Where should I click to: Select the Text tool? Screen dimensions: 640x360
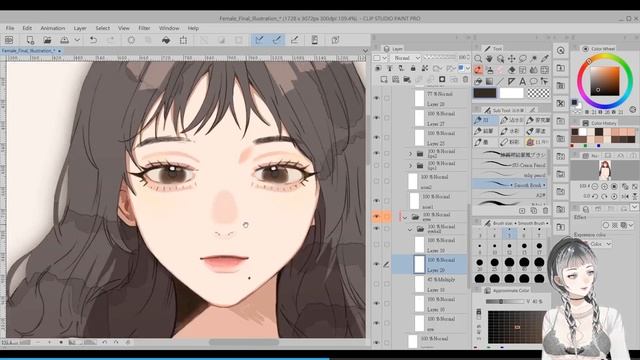point(522,82)
